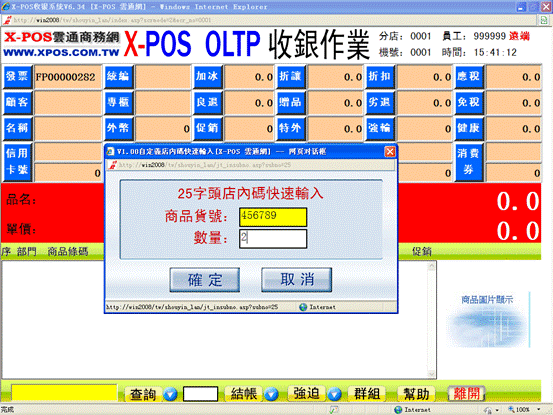Select the blue 折扣 discount button
This screenshot has height=415, width=553.
click(x=380, y=77)
